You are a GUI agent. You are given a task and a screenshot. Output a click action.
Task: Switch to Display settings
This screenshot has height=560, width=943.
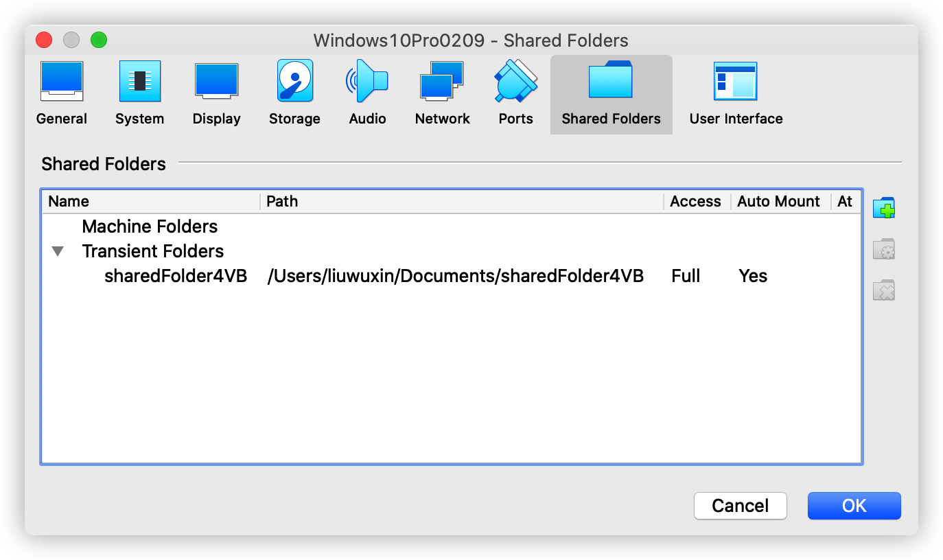[216, 94]
